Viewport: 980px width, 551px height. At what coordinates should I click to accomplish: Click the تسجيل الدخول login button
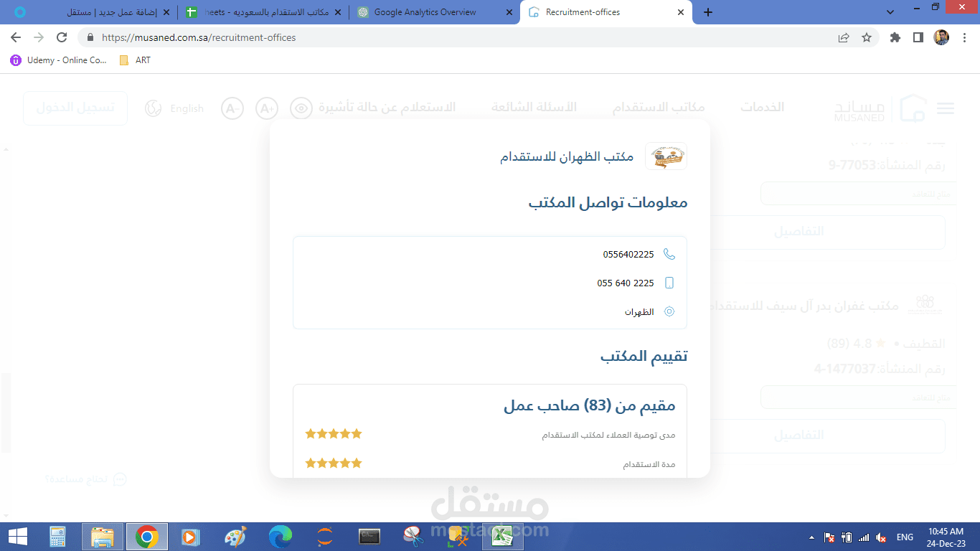pos(75,108)
